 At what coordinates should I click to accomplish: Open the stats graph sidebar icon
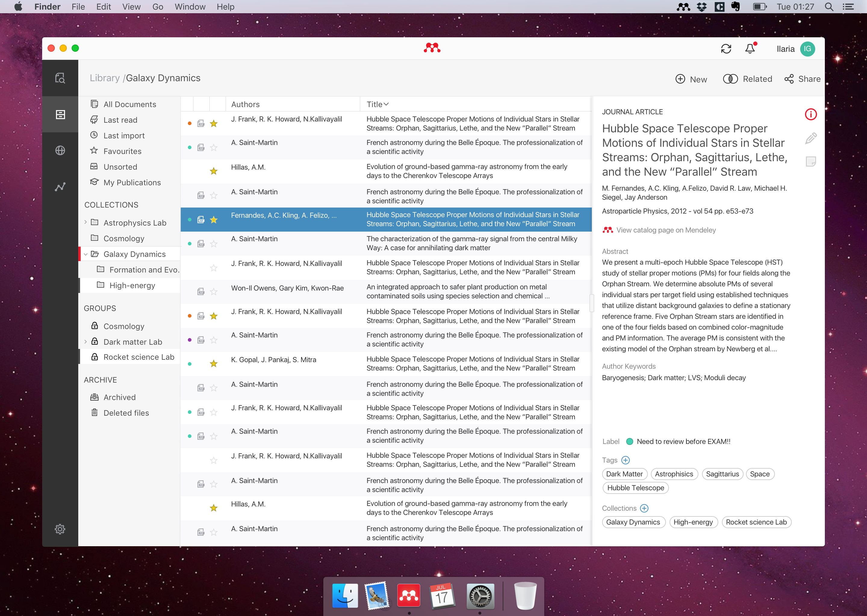[60, 186]
